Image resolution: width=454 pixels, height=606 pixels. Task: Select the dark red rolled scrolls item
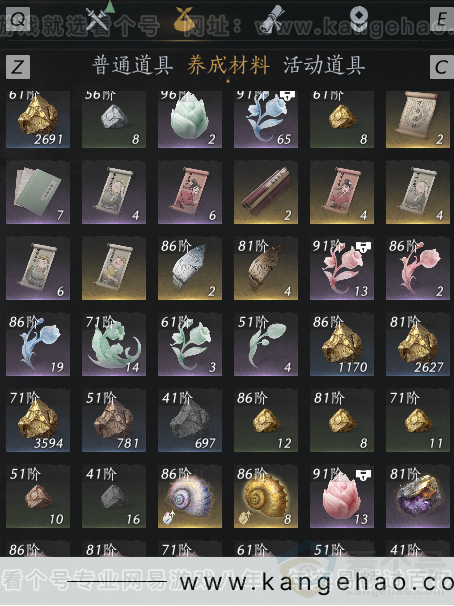click(266, 192)
